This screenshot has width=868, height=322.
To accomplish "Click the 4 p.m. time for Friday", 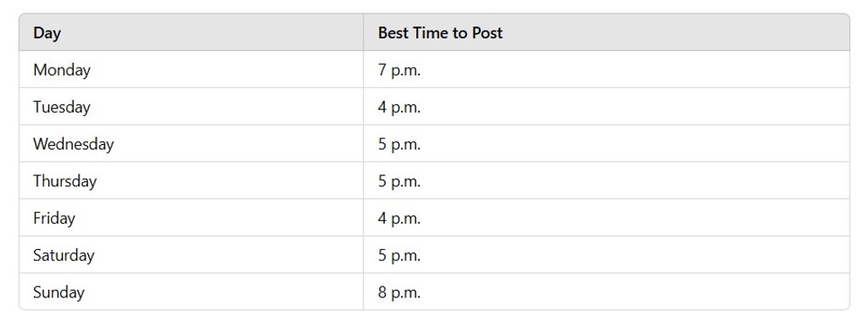I will (399, 219).
